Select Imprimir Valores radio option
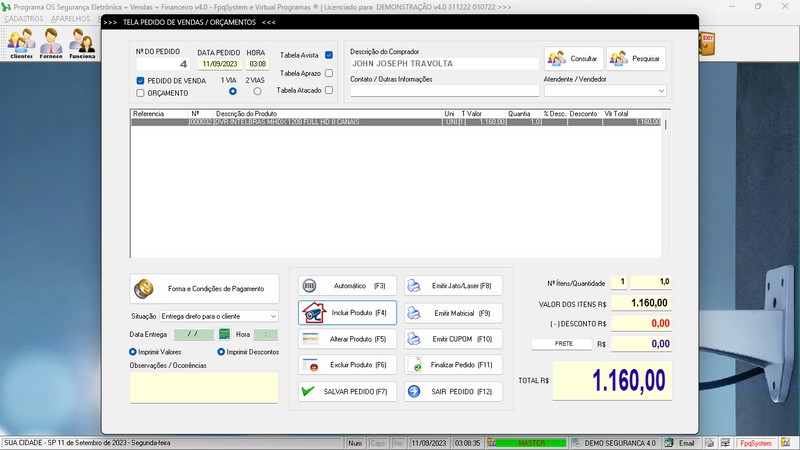 133,352
